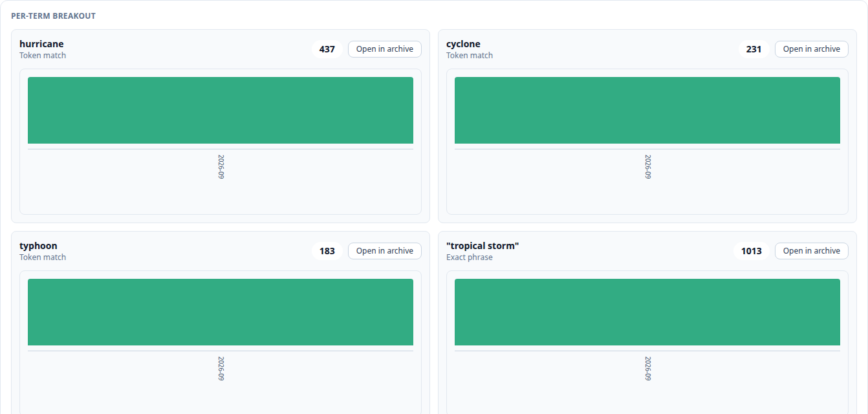The image size is (868, 414).
Task: Click the typhoon count badge 183
Action: [327, 251]
